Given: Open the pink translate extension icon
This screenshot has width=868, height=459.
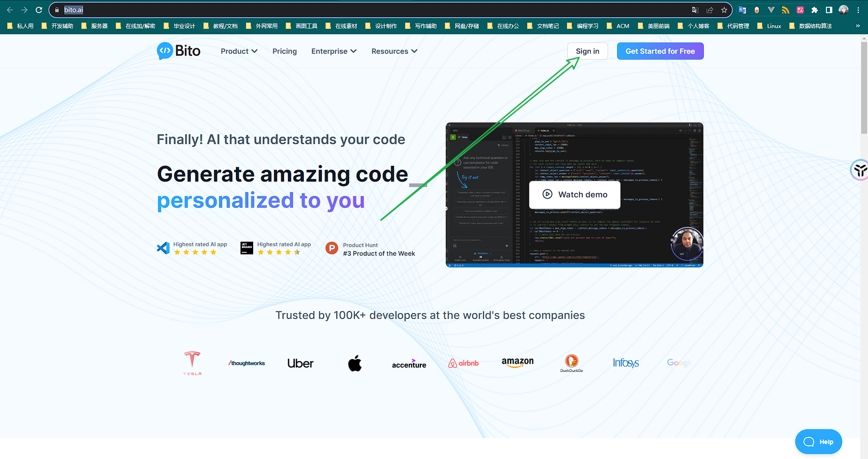Looking at the screenshot, I should tap(800, 10).
